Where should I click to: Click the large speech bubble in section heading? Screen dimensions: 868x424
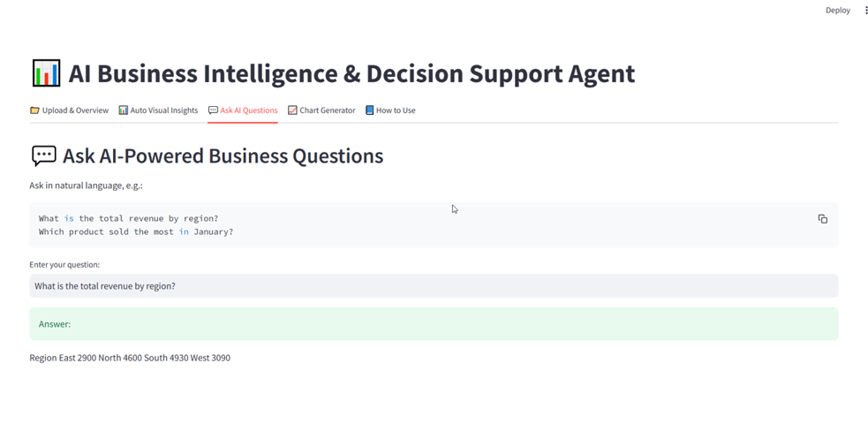[x=44, y=156]
